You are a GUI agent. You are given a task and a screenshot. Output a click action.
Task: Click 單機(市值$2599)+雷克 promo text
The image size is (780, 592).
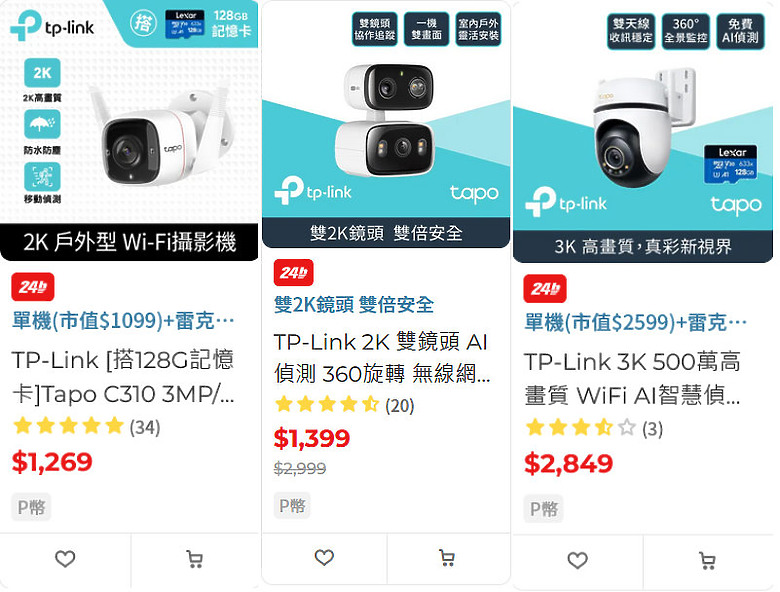pos(635,322)
